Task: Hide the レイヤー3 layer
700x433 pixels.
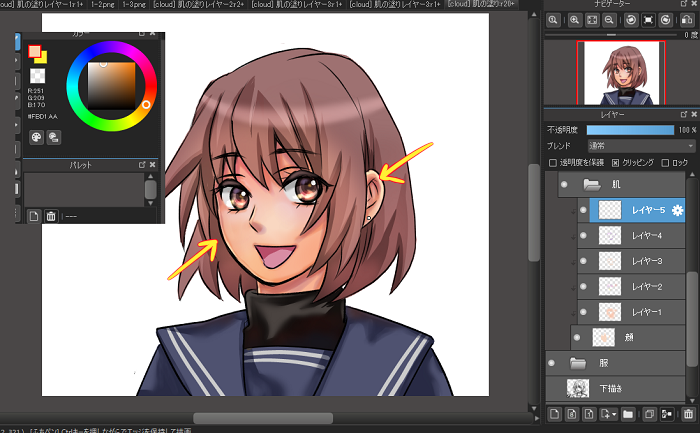Action: click(583, 261)
